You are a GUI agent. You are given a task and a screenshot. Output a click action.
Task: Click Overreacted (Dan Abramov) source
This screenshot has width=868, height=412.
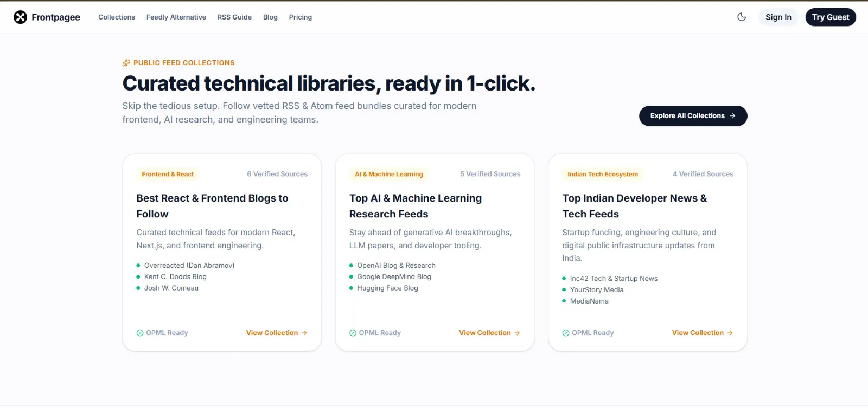click(189, 266)
